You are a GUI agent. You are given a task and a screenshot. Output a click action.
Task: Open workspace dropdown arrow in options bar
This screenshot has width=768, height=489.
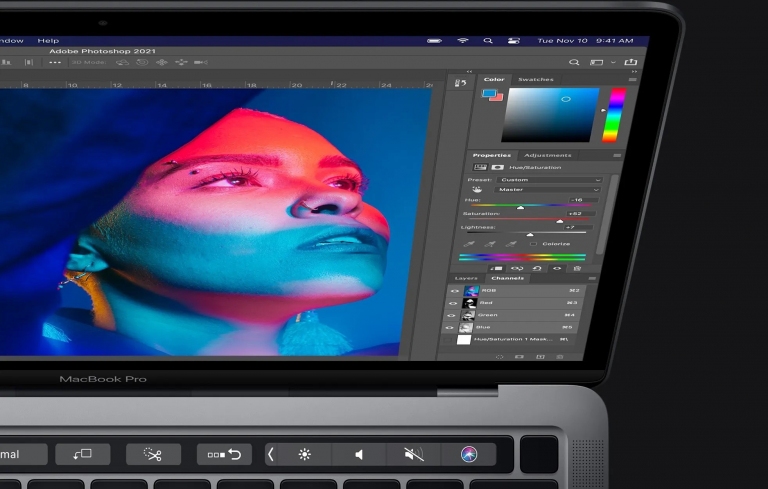pyautogui.click(x=613, y=62)
